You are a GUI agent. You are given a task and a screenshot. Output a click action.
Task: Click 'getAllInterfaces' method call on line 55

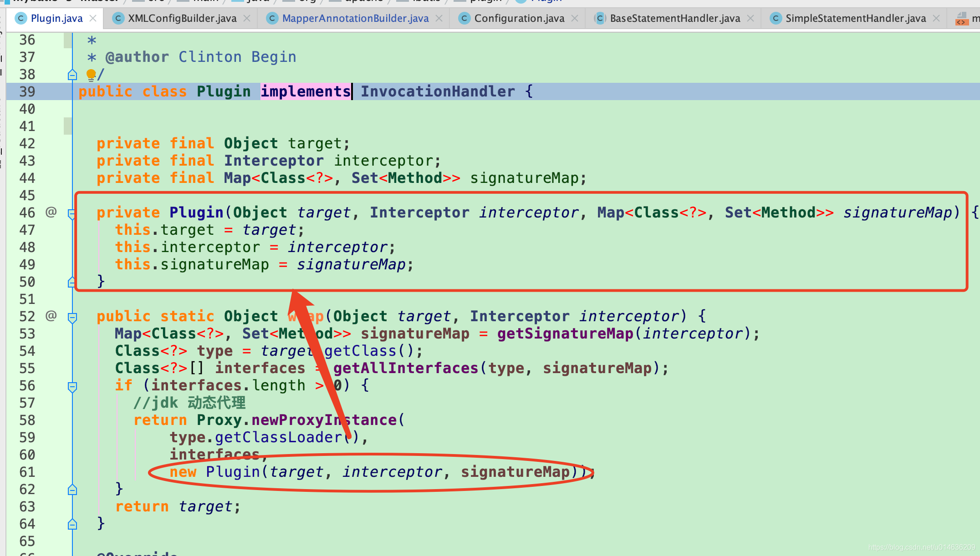tap(406, 368)
